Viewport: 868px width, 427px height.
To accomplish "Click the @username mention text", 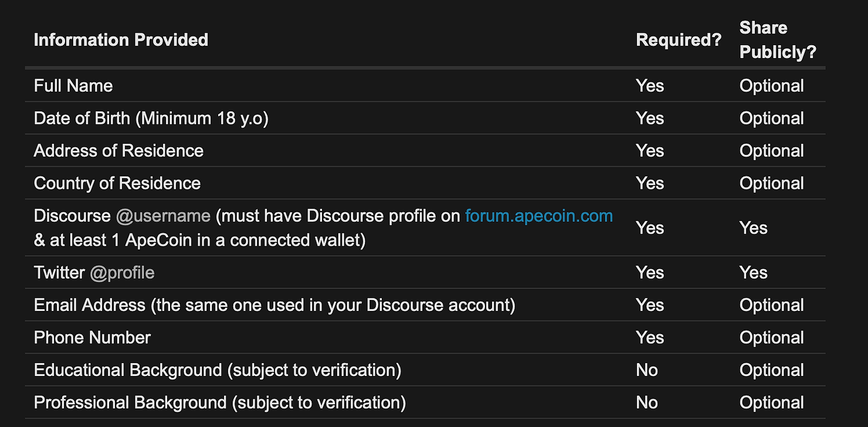I will pos(163,216).
